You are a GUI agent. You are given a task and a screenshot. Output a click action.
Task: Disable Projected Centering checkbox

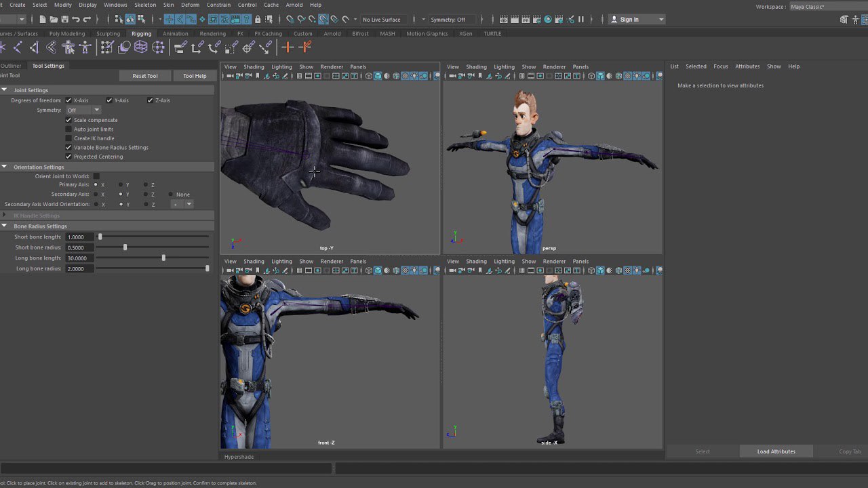pos(68,157)
